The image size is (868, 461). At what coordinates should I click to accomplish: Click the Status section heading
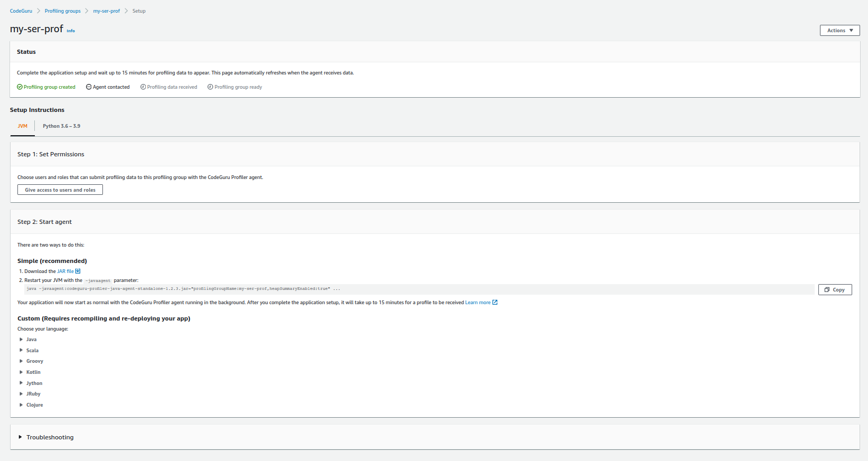click(x=26, y=52)
